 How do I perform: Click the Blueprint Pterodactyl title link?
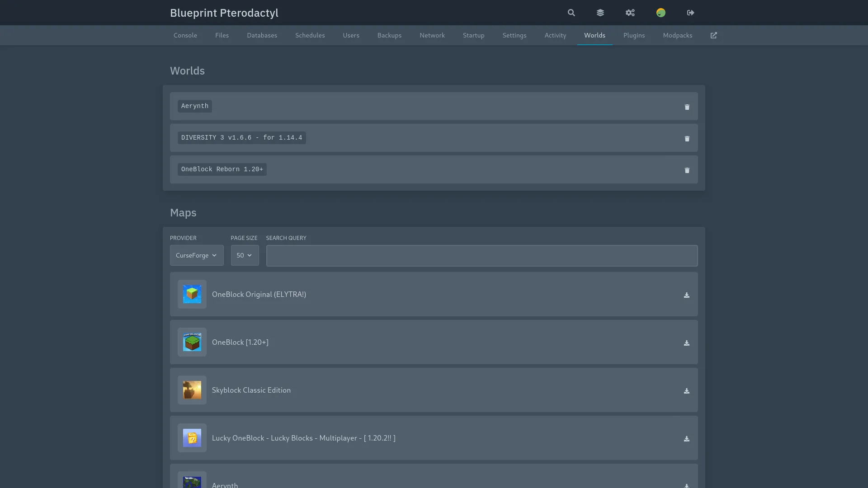coord(224,13)
